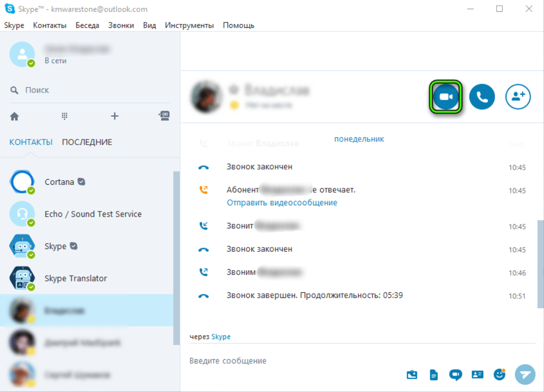Image resolution: width=544 pixels, height=392 pixels.
Task: Click the Звонок завершен duration message
Action: [314, 296]
